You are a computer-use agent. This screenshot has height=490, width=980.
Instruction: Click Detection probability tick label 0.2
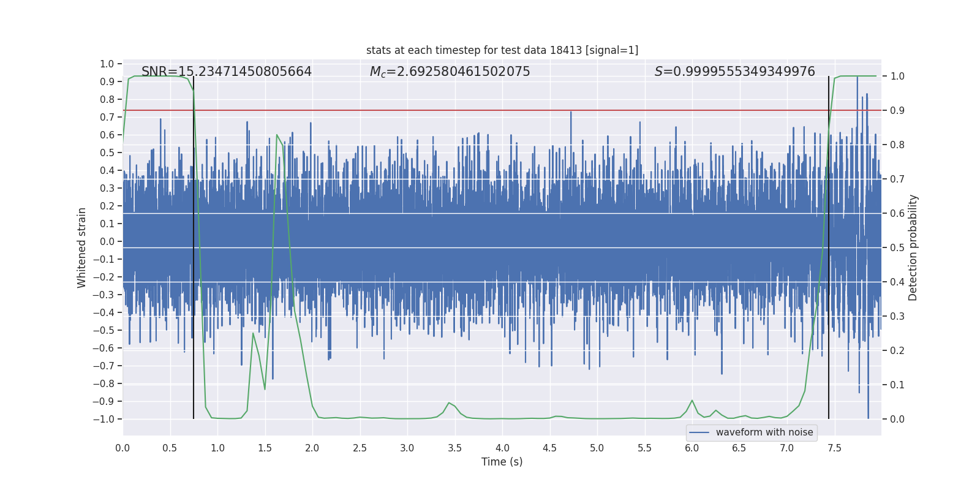(x=897, y=350)
